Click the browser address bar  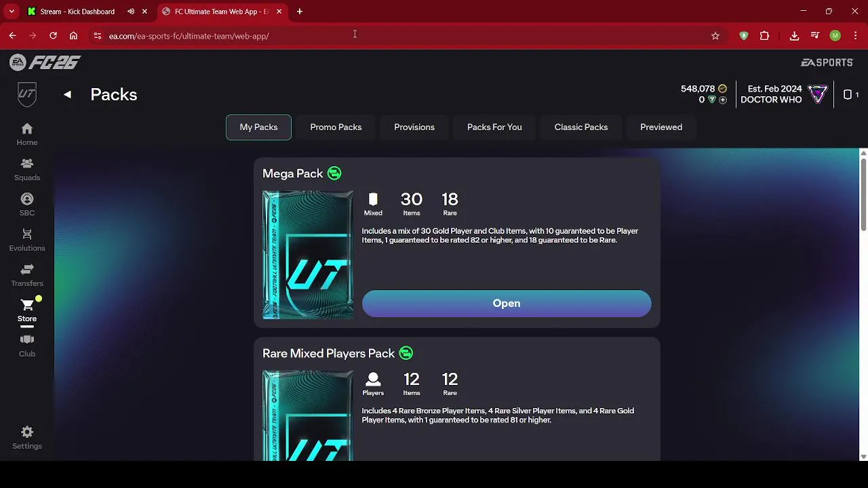pos(407,36)
